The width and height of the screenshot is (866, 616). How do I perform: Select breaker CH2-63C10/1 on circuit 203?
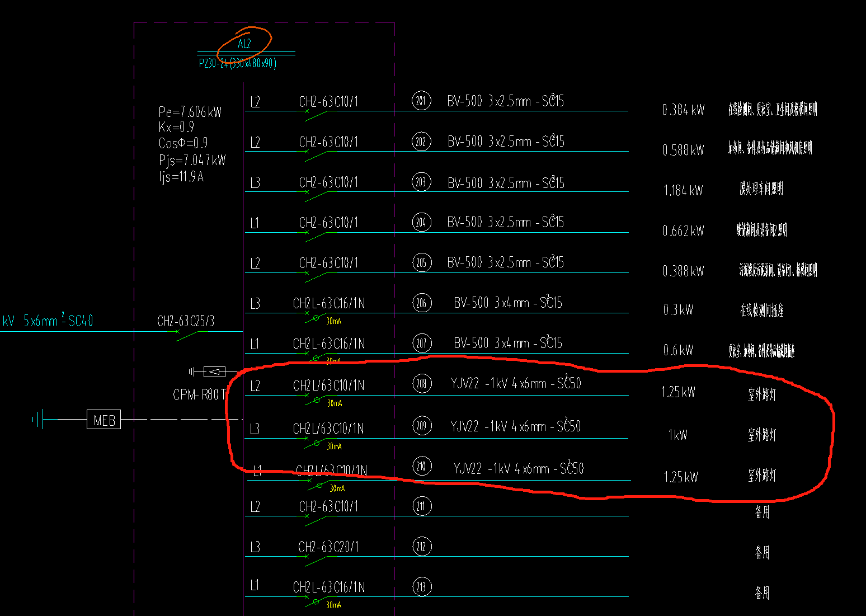(x=328, y=182)
